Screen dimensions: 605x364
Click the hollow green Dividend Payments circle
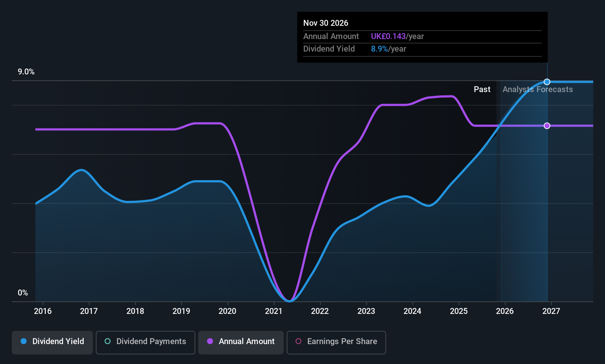[x=108, y=341]
